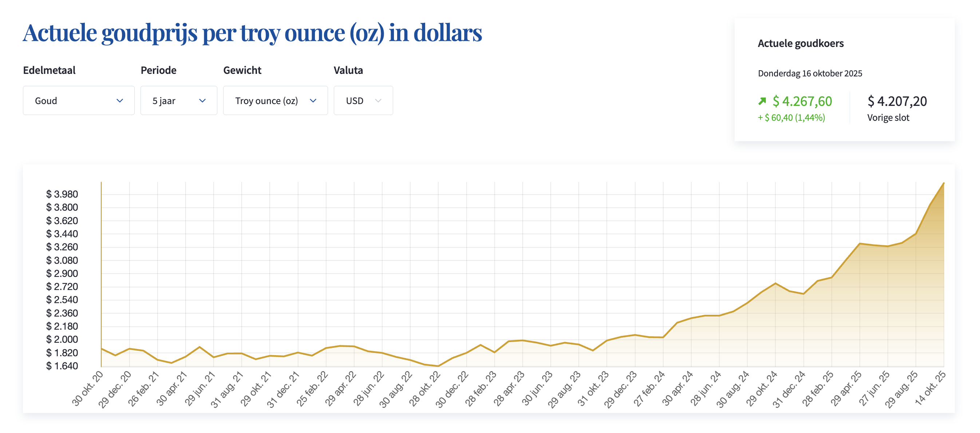
Task: Click the chevron arrow in Goud selector
Action: (120, 101)
